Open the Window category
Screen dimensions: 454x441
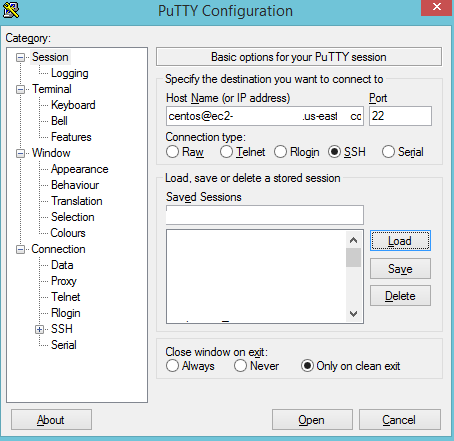click(51, 153)
